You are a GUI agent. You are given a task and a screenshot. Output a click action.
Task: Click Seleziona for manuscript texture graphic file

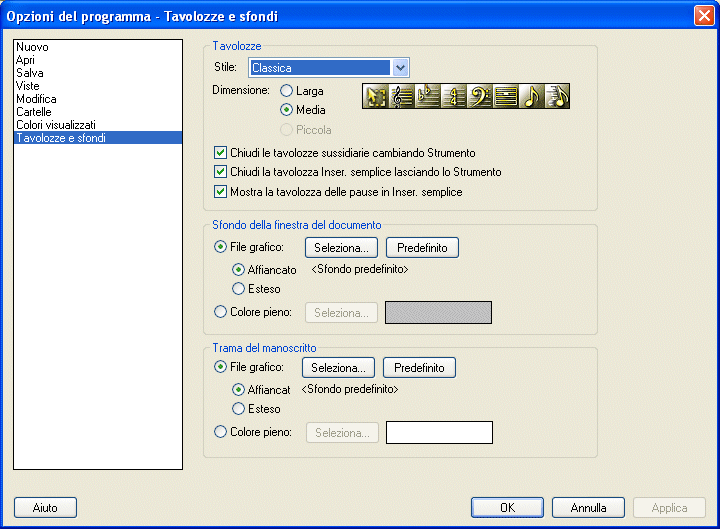point(338,368)
